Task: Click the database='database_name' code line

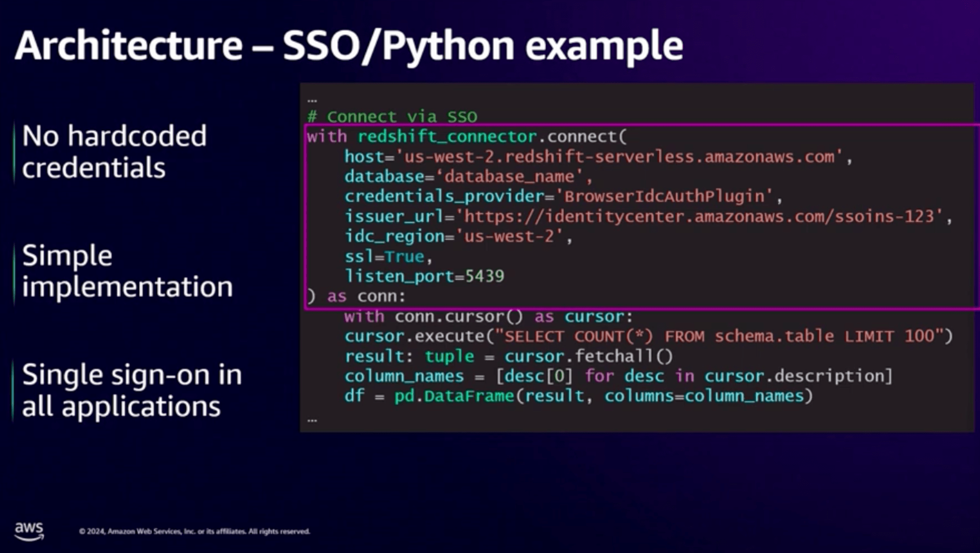Action: (x=468, y=176)
